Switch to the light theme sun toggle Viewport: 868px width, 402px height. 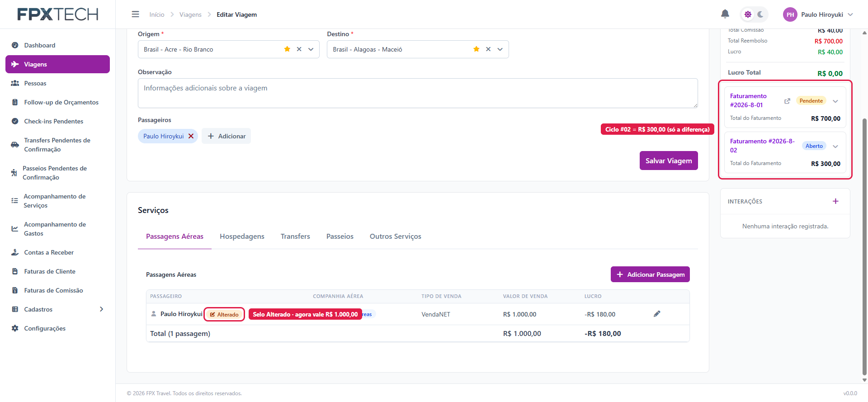(x=748, y=14)
